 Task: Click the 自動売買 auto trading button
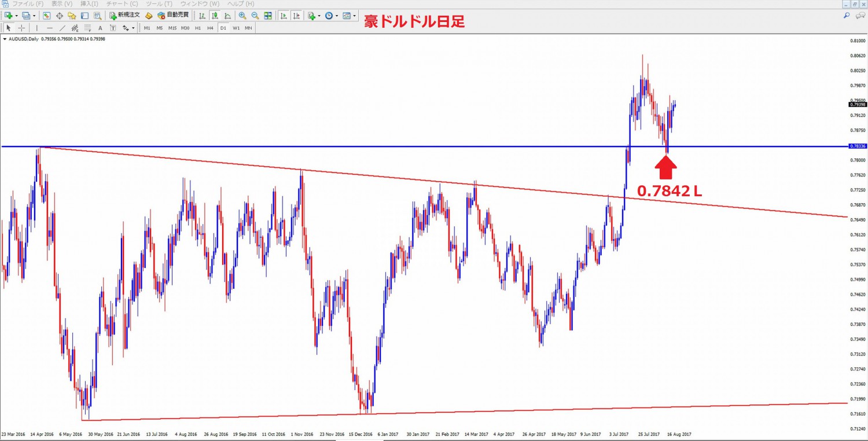click(173, 16)
